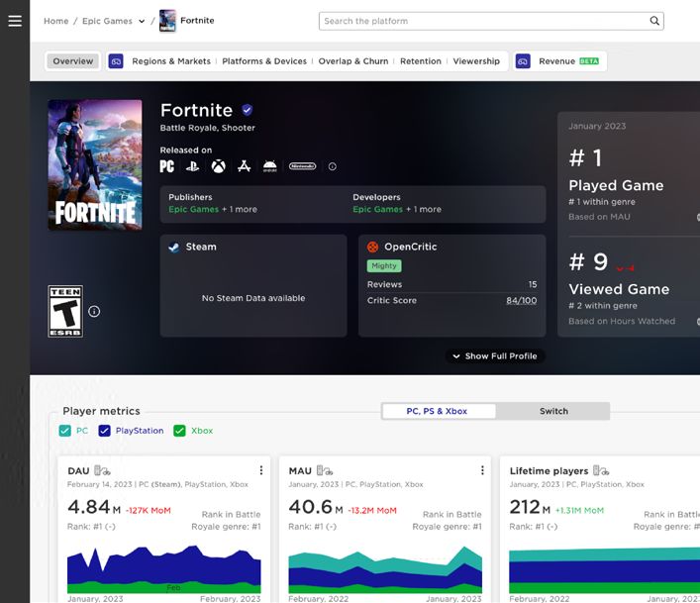
Task: Open the DAU card three-dot menu
Action: (x=261, y=470)
